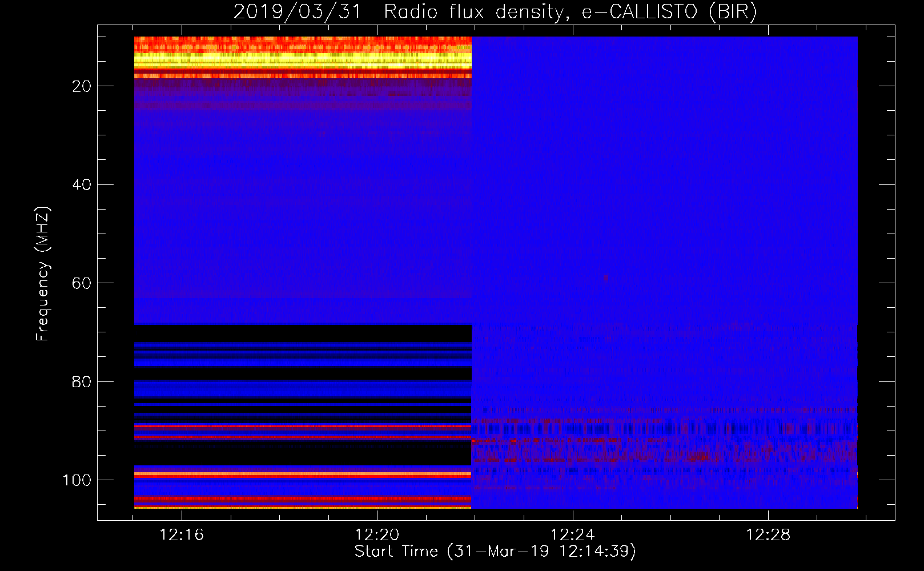Click the 100 MHz frequency tick label

tap(77, 480)
